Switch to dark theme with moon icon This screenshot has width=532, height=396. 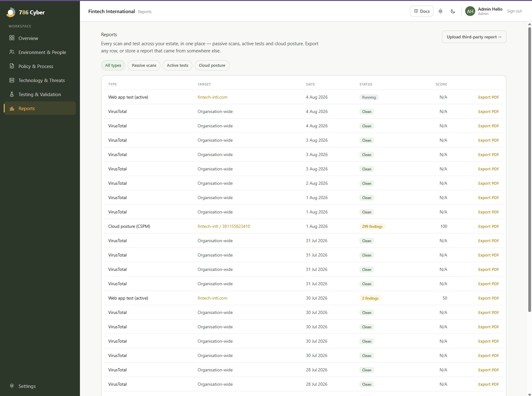453,11
